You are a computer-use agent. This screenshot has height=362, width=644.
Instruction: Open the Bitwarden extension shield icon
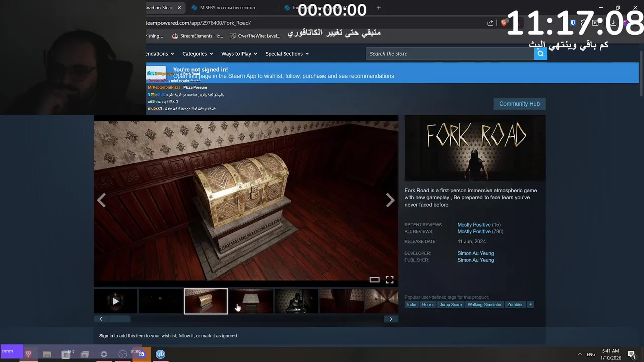pyautogui.click(x=573, y=23)
